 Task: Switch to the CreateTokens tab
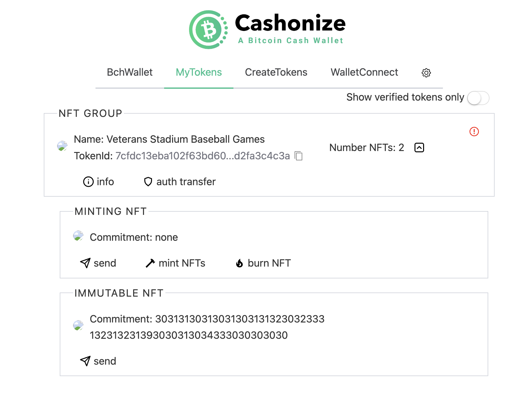coord(276,72)
